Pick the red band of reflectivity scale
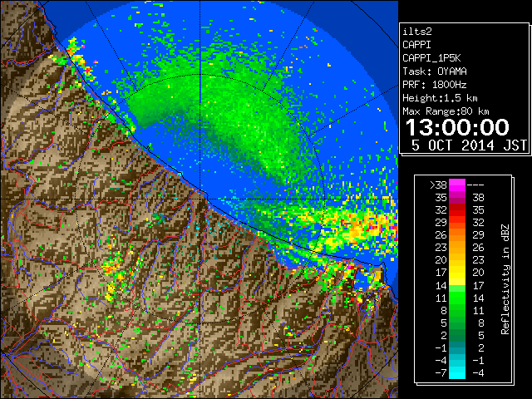The height and width of the screenshot is (399, 532). click(457, 210)
